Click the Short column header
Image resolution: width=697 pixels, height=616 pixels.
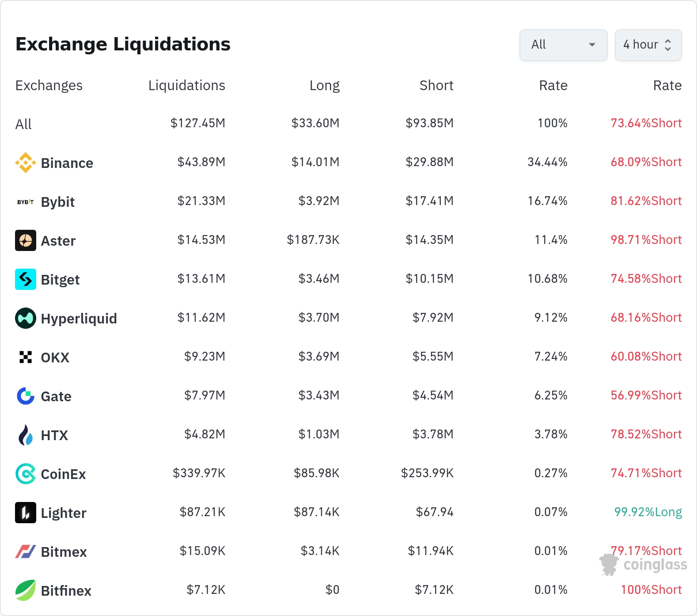pos(436,85)
